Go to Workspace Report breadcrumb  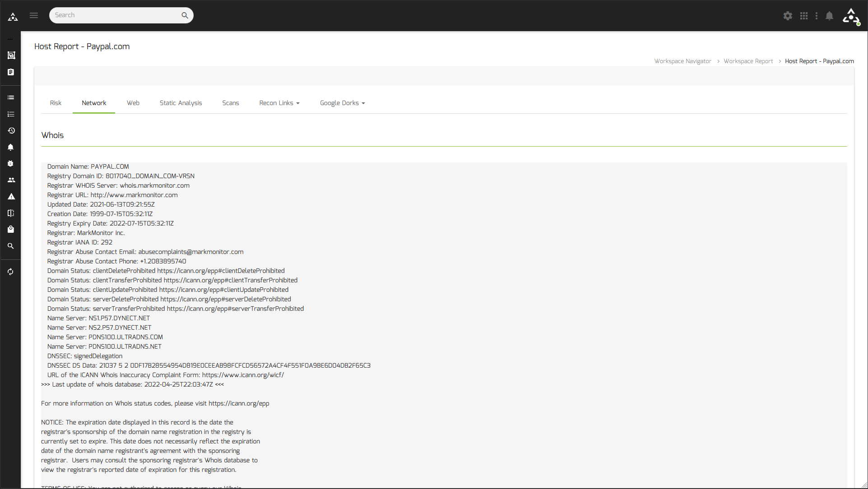click(x=748, y=61)
